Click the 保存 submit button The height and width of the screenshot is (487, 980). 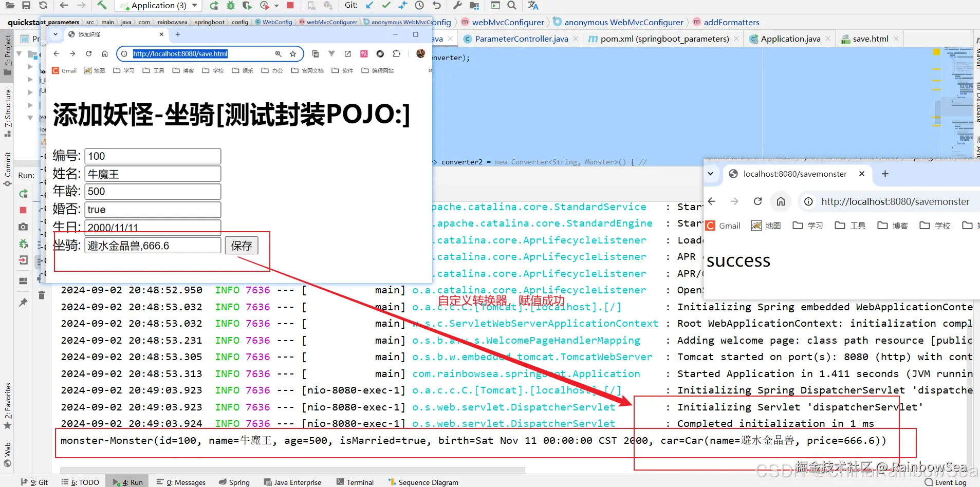pyautogui.click(x=242, y=246)
